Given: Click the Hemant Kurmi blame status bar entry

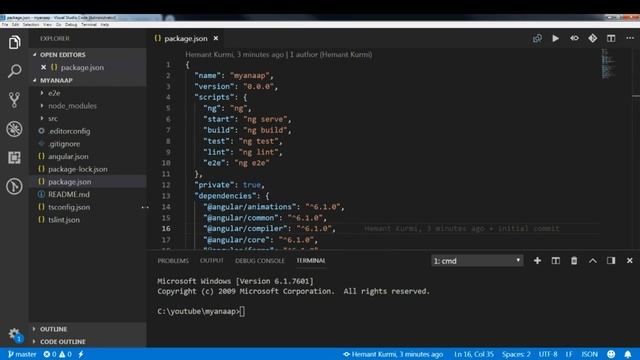Looking at the screenshot, I should [393, 354].
